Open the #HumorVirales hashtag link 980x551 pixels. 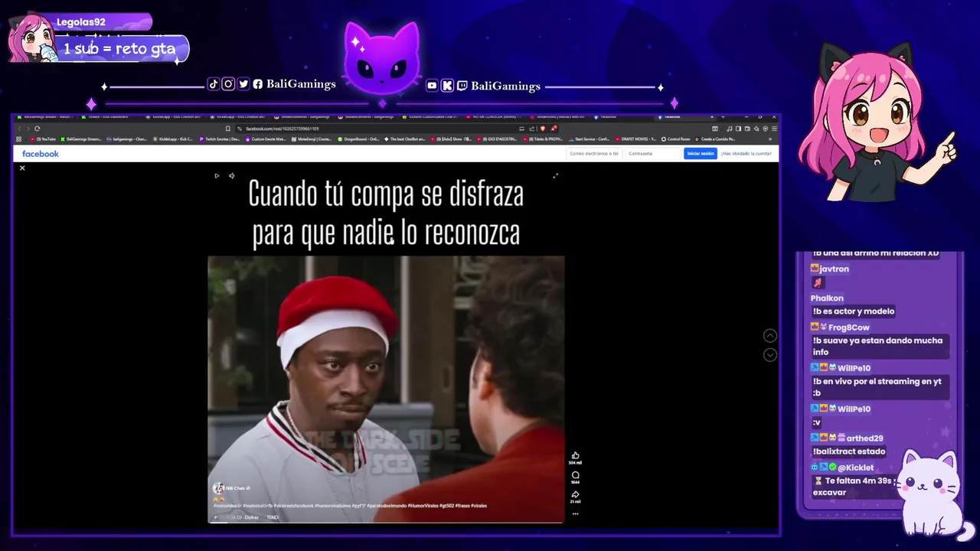(x=423, y=506)
